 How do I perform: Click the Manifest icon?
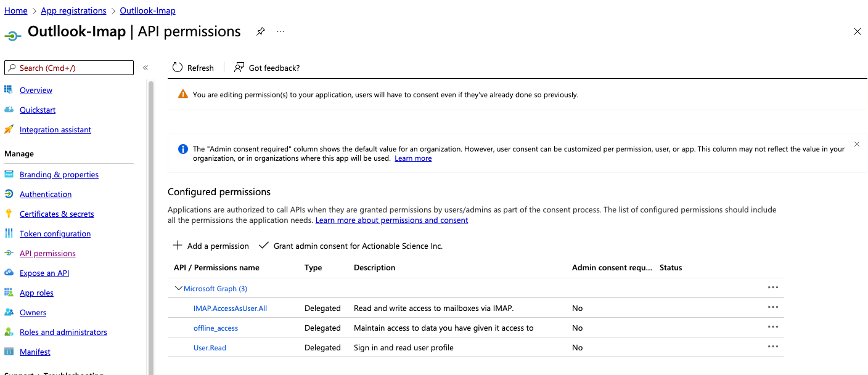pos(9,352)
